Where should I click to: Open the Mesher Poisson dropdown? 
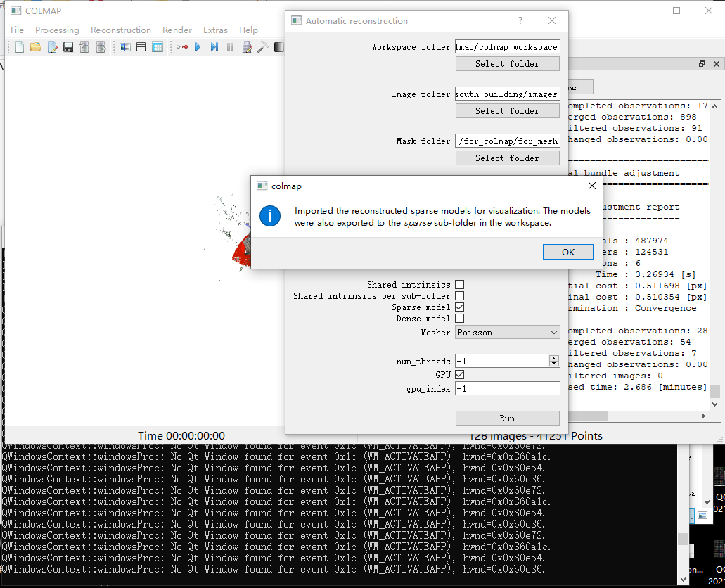coord(507,332)
